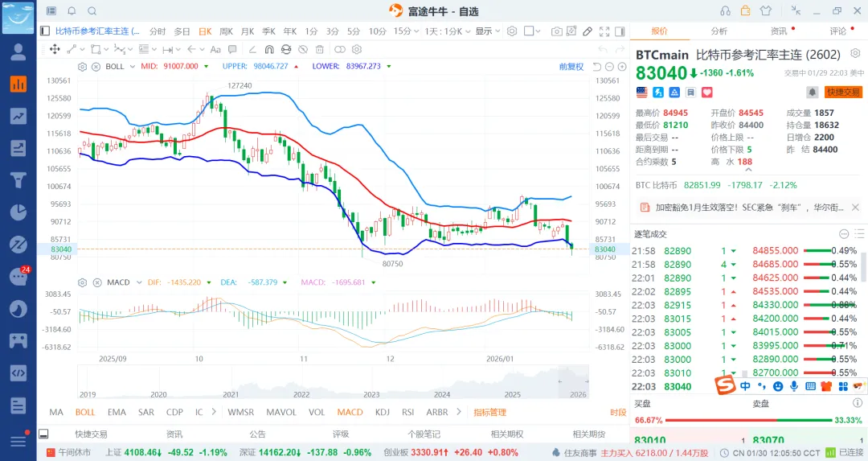The width and height of the screenshot is (868, 461).
Task: Open customer service headset icon
Action: click(726, 10)
